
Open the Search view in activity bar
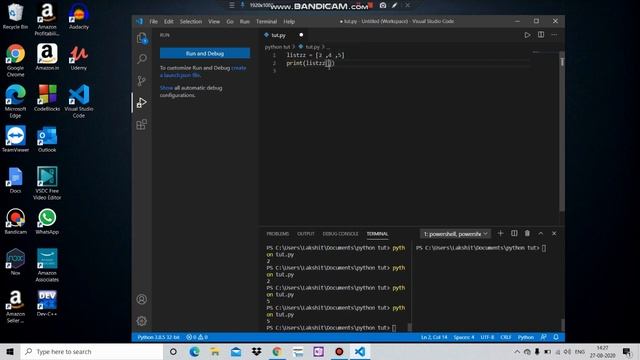click(x=142, y=59)
